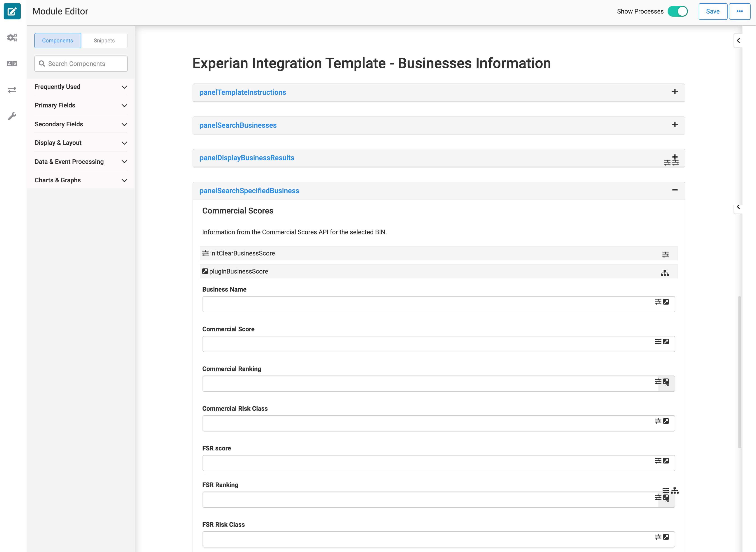This screenshot has height=552, width=756.
Task: Expand panelTemplateInstructions with plus icon
Action: tap(675, 92)
